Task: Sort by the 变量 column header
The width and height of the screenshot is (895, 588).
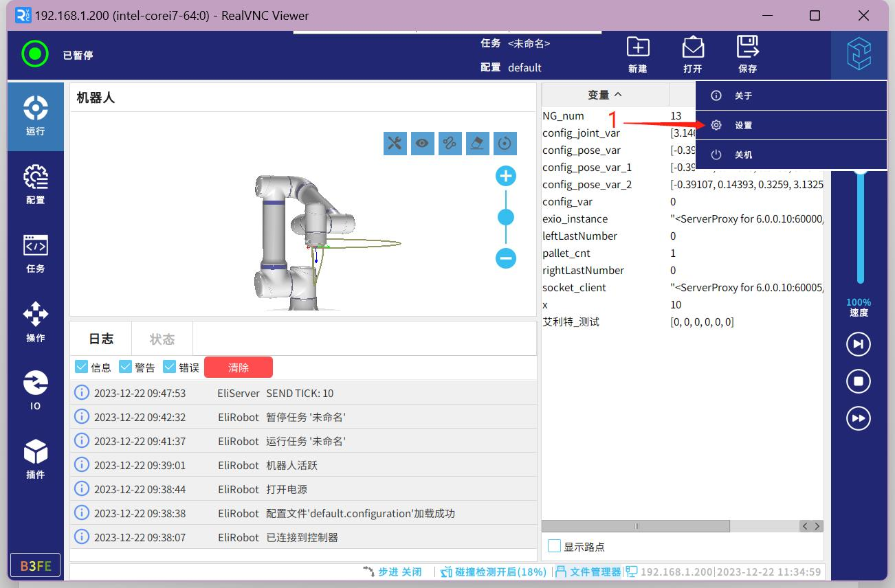Action: [605, 95]
